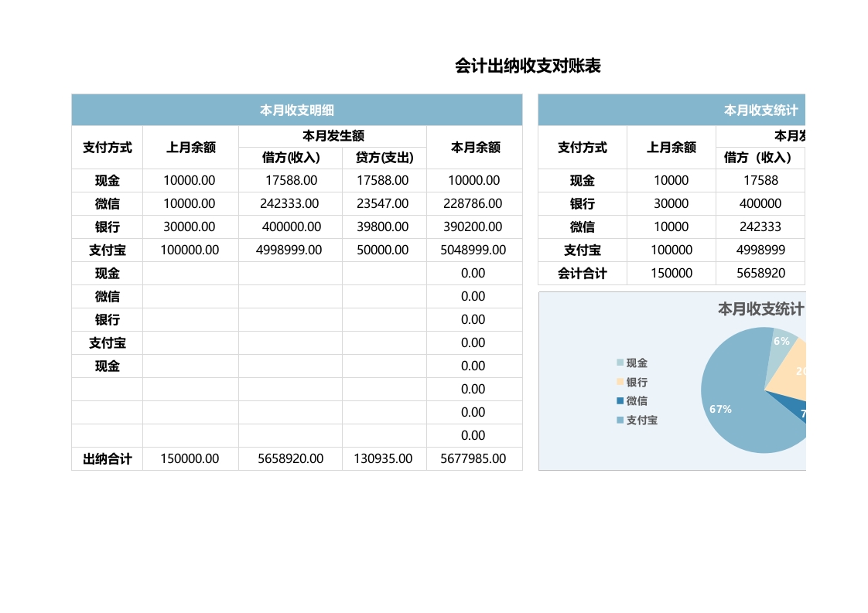Viewport: 868px width, 613px height.
Task: Click the total expenses cell 130935.00
Action: (x=384, y=458)
